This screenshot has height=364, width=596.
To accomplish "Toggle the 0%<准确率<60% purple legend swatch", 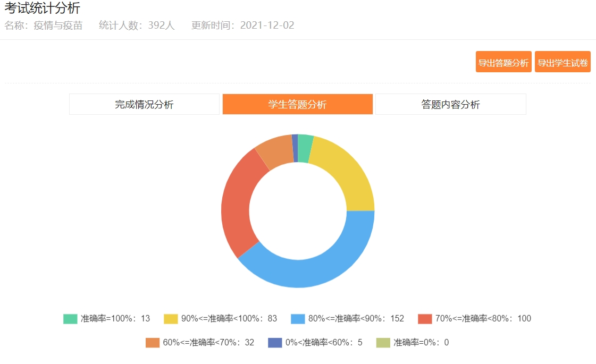I will point(275,343).
